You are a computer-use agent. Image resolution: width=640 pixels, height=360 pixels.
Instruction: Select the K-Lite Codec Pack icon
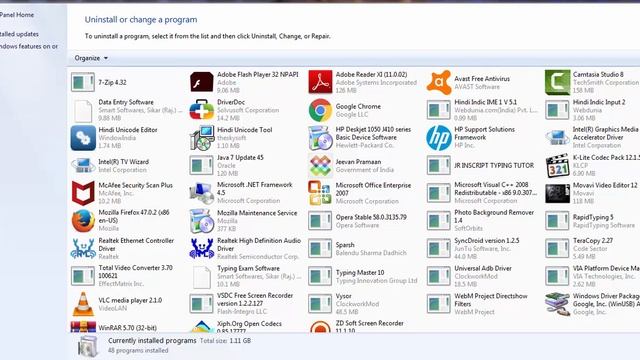click(x=557, y=165)
